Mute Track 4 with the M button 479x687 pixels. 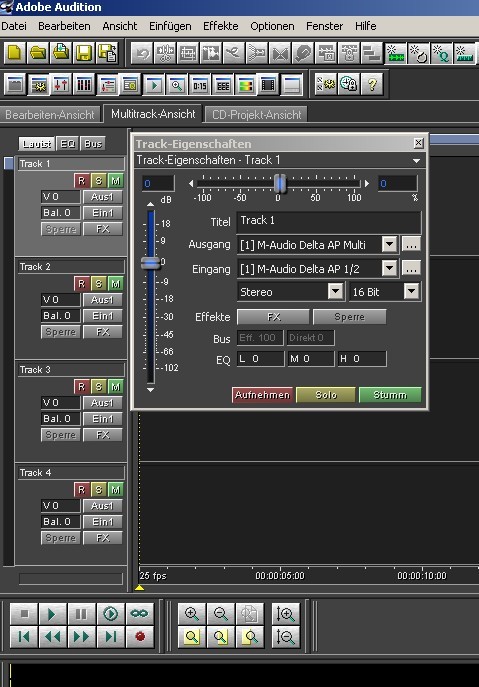[115, 490]
